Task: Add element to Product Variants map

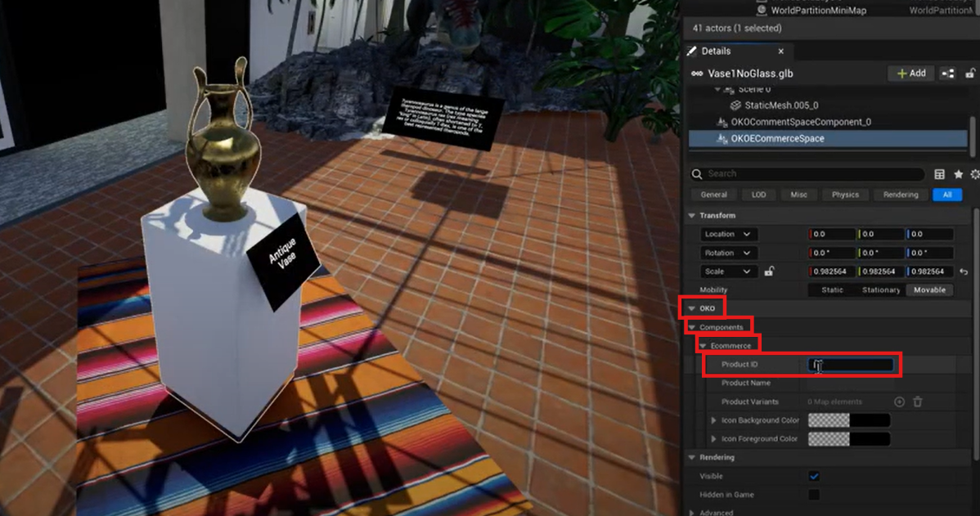Action: tap(899, 402)
